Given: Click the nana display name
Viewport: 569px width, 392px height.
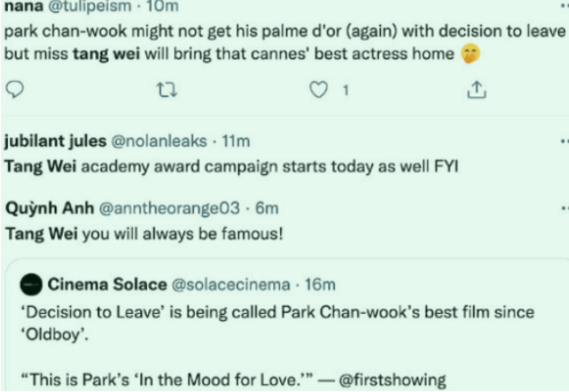Looking at the screenshot, I should [x=23, y=6].
